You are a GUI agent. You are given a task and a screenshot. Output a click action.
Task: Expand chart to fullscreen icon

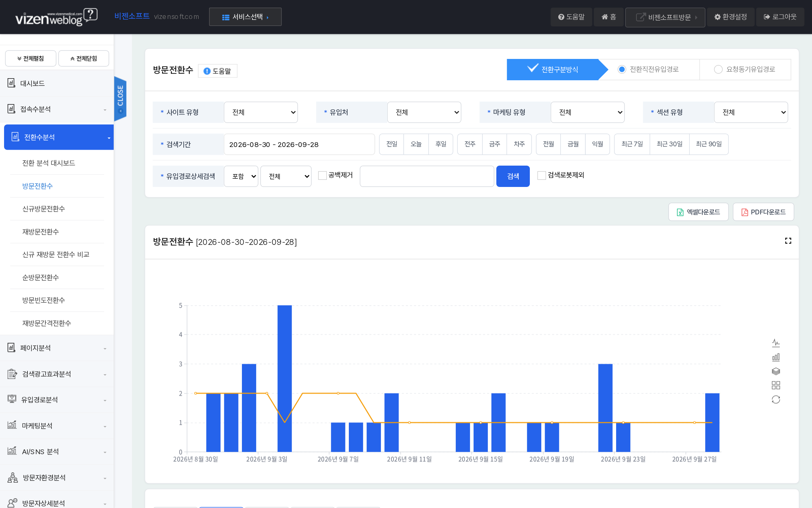tap(788, 241)
